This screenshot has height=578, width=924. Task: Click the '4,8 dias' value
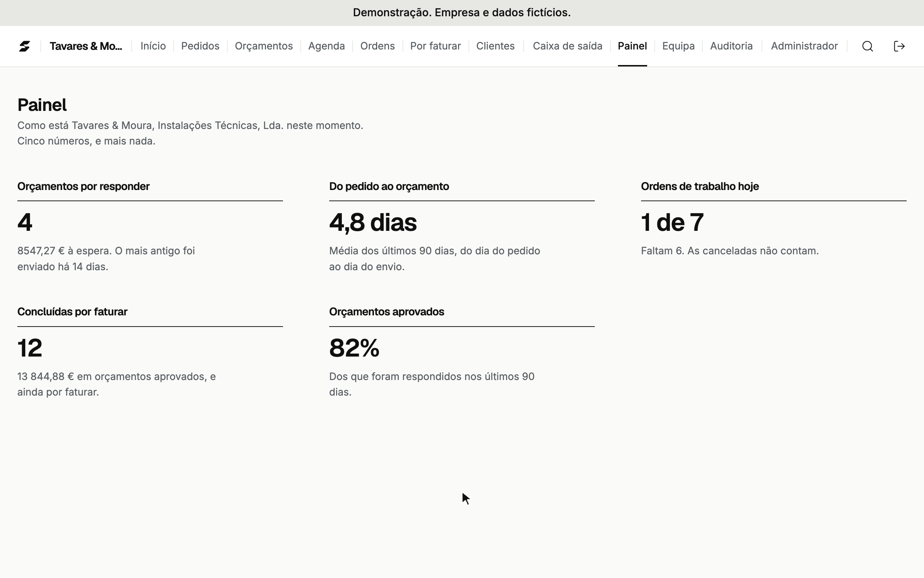pos(373,223)
